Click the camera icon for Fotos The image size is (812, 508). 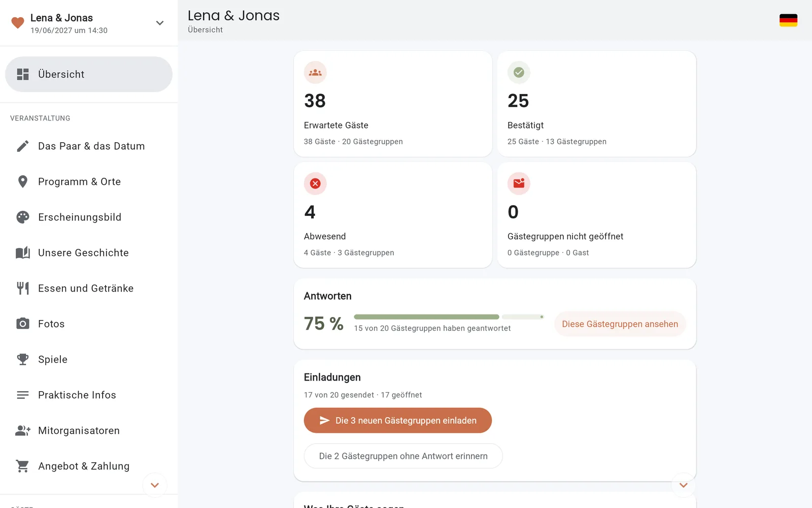point(23,324)
